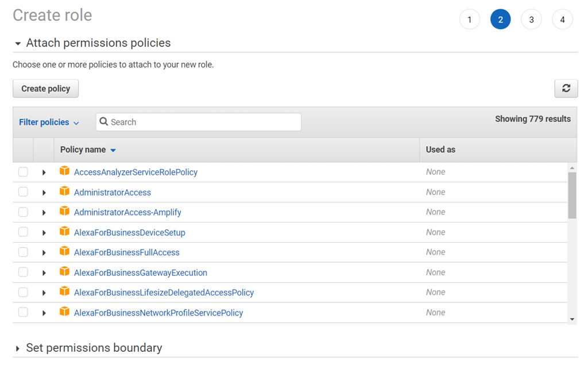Open the AlexaForBusinessLifesizeDelegatedAccessPolicy link
The width and height of the screenshot is (588, 372).
click(x=164, y=293)
